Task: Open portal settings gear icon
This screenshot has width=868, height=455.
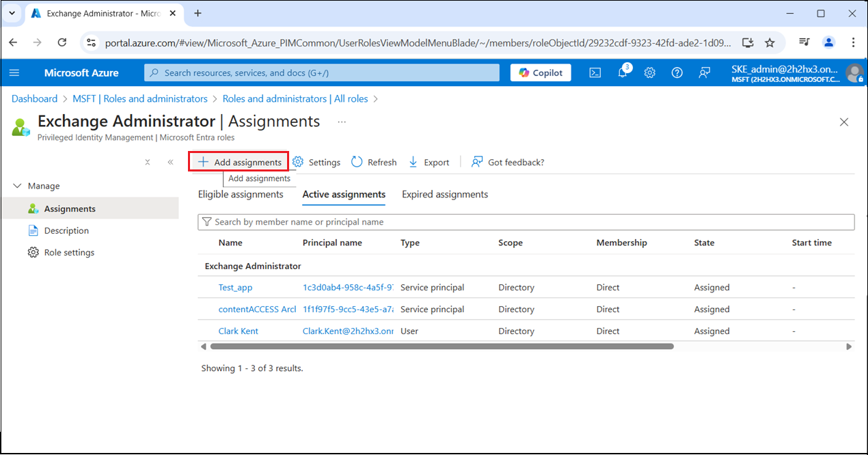Action: (650, 72)
